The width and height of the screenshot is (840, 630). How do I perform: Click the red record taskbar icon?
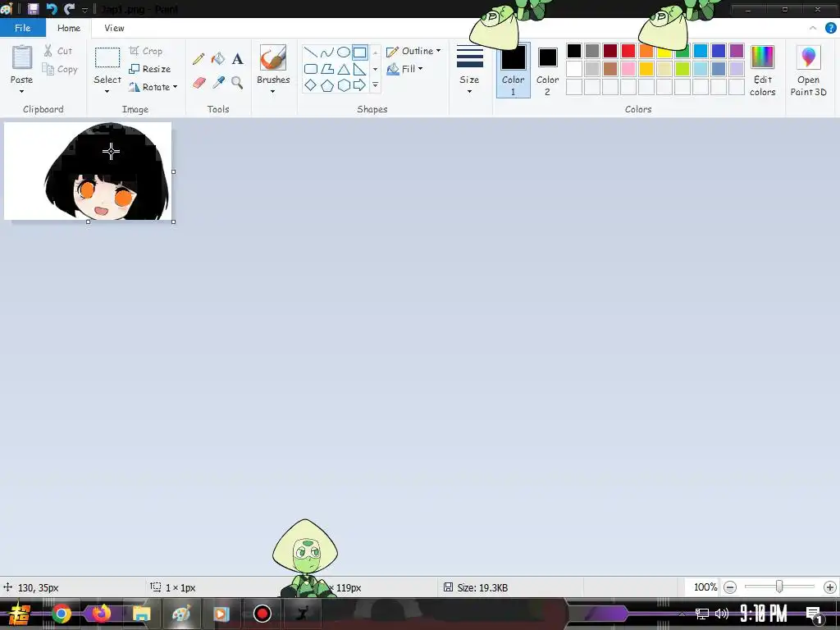(262, 614)
